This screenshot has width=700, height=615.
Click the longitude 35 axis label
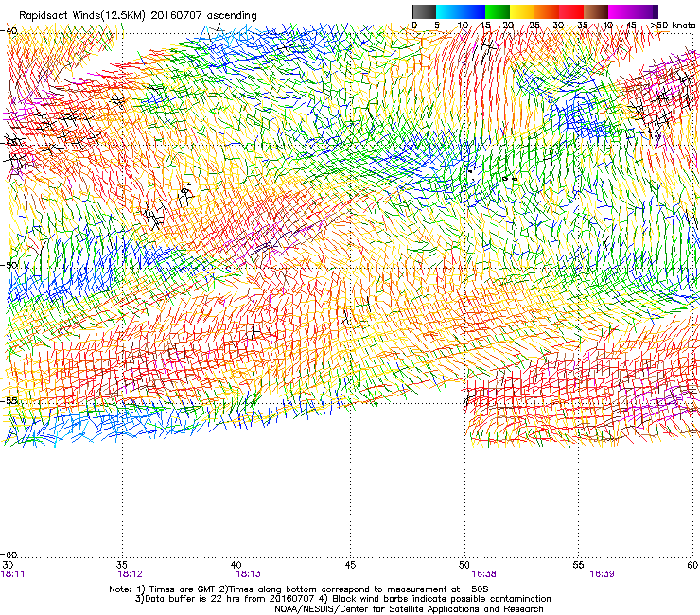[x=122, y=565]
